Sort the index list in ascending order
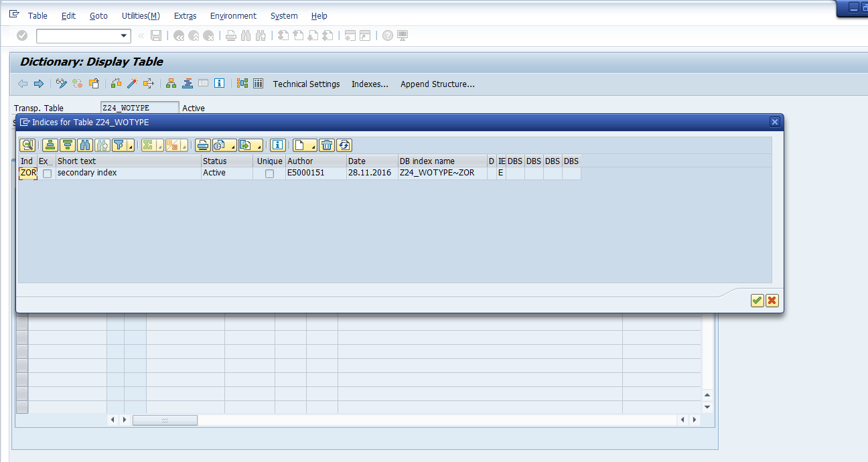 [50, 145]
